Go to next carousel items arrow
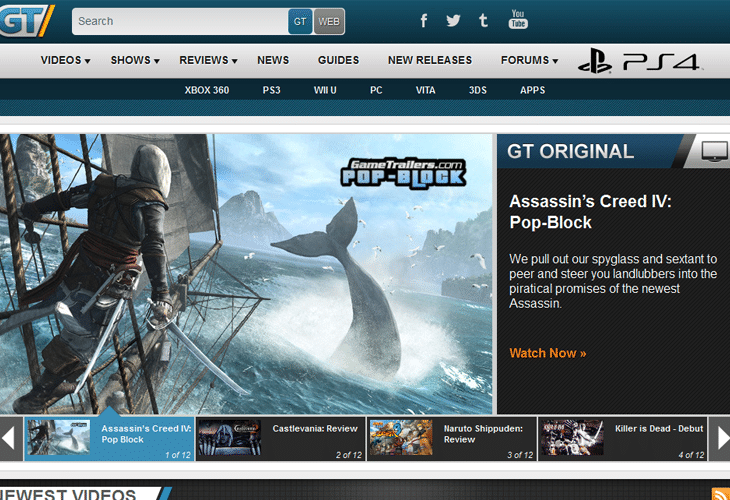The image size is (730, 500). pos(720,439)
